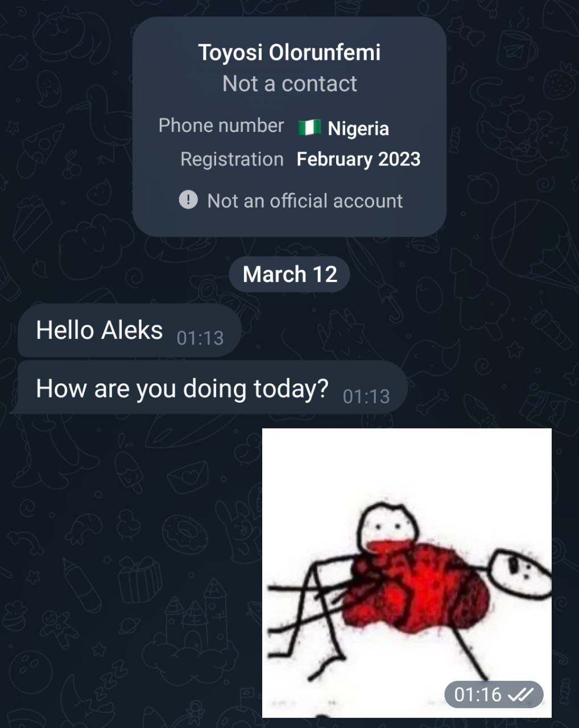
Task: Click the "Registration" label
Action: coord(231,159)
